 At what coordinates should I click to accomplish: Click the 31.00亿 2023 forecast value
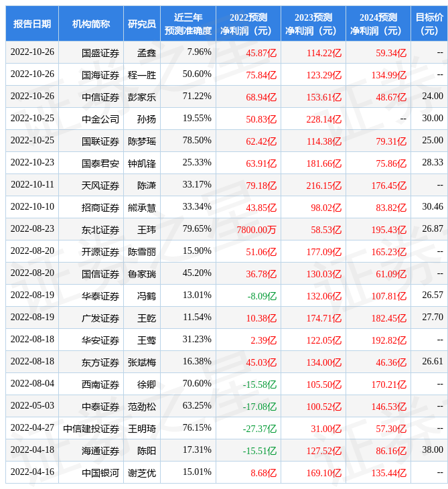click(x=326, y=429)
